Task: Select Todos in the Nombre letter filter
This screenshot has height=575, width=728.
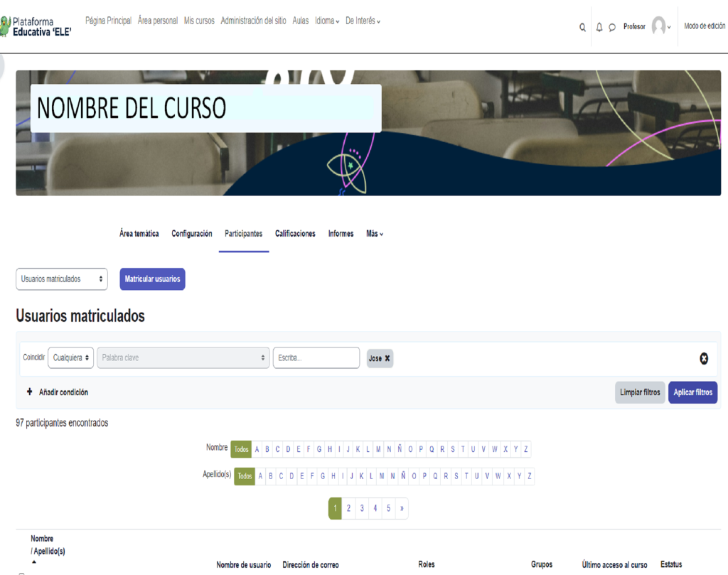Action: [x=242, y=449]
